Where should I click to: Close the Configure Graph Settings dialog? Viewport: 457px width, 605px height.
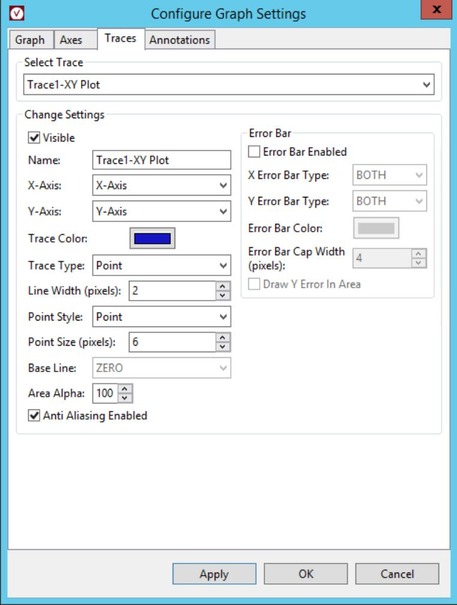pos(436,9)
